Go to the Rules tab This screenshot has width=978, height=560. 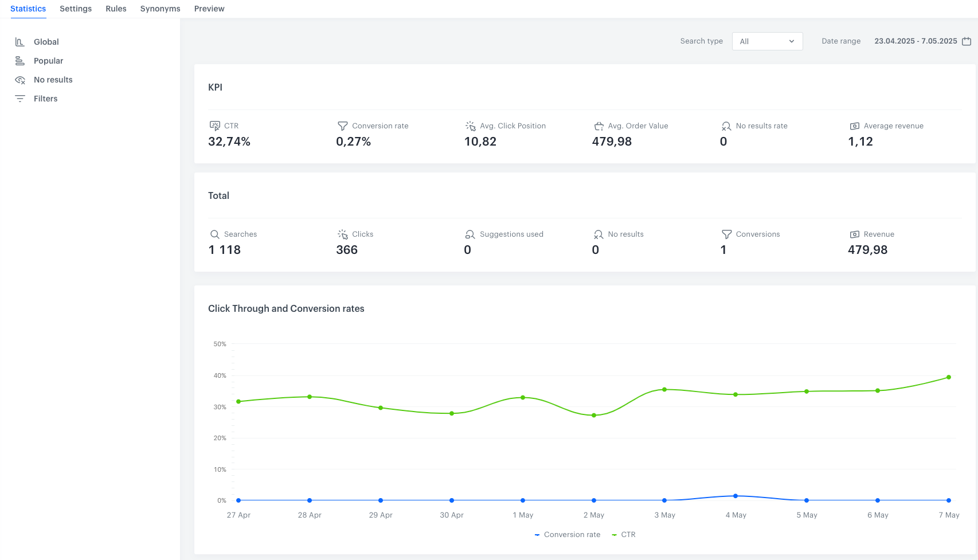click(116, 9)
